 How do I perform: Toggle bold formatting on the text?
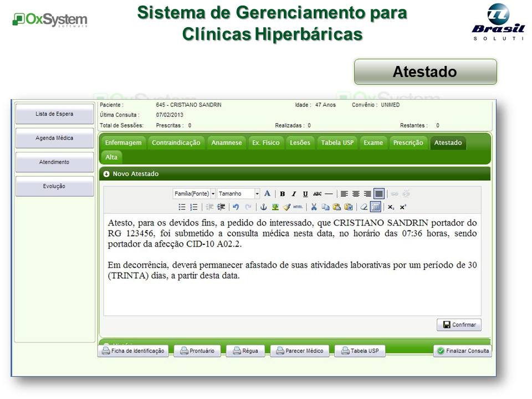click(283, 194)
